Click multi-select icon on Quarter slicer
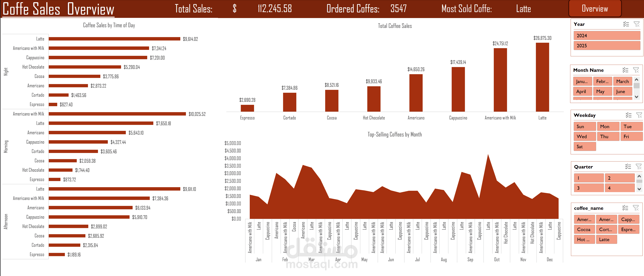644x276 pixels. click(628, 167)
